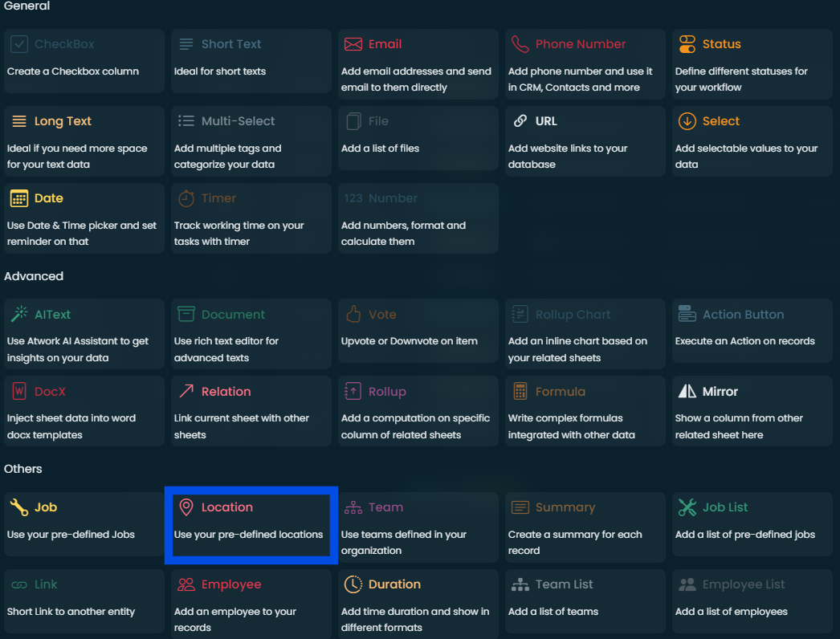Choose the Date calendar icon

tap(19, 198)
